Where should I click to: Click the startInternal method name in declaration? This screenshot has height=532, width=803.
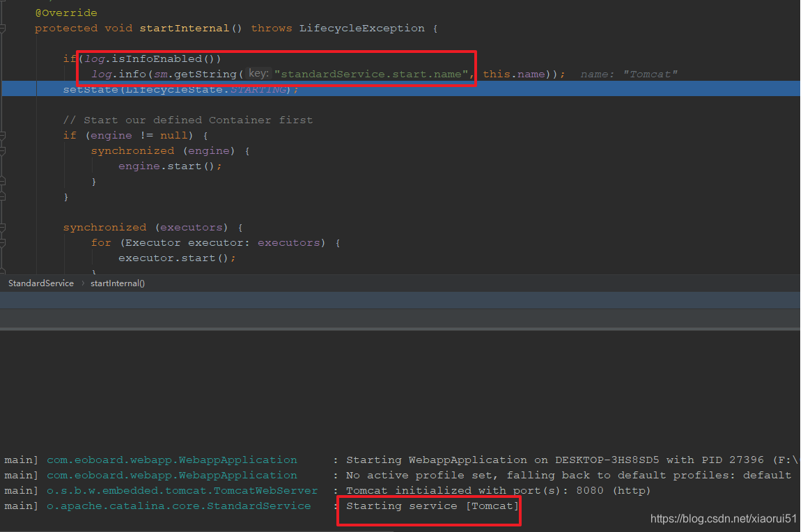click(185, 28)
